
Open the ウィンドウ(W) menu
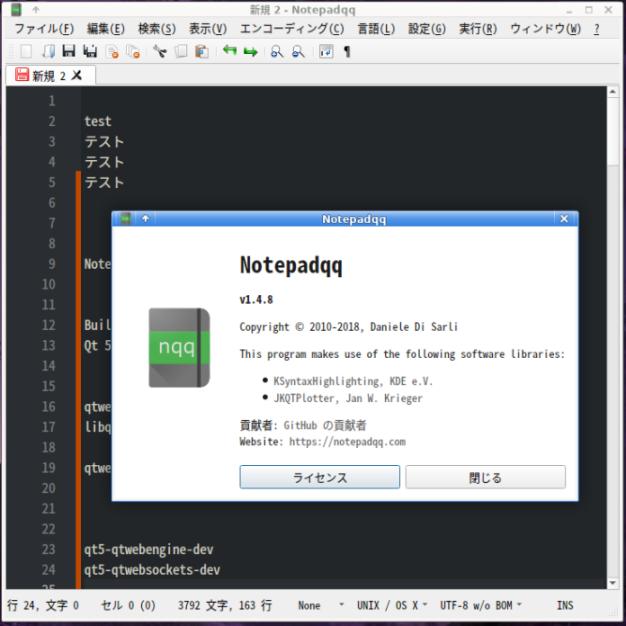tap(545, 29)
